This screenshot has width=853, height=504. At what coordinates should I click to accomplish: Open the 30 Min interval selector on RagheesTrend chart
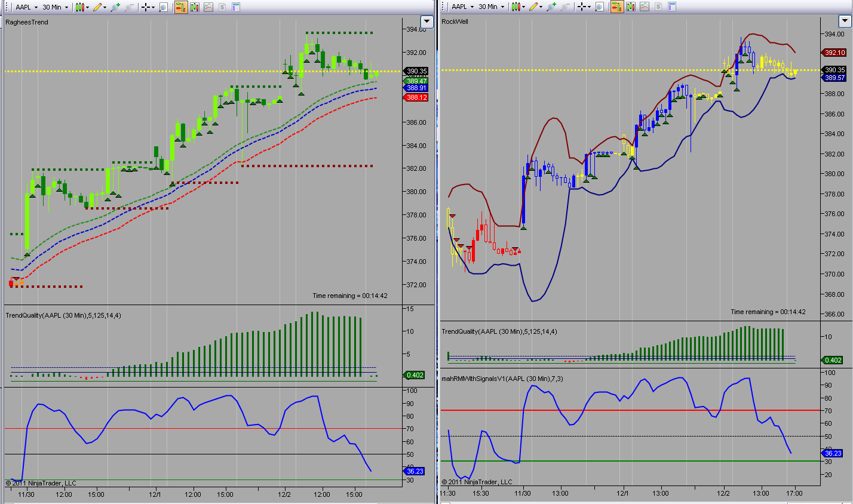click(x=55, y=7)
